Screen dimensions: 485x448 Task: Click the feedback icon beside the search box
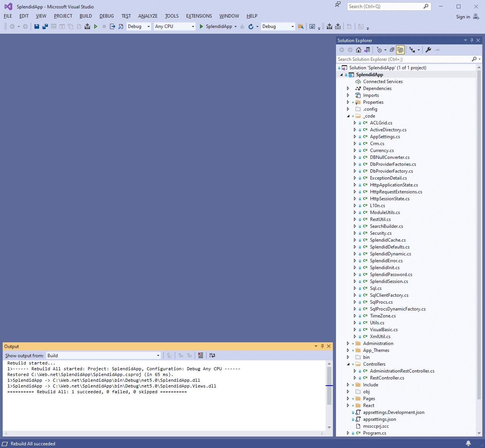click(338, 5)
